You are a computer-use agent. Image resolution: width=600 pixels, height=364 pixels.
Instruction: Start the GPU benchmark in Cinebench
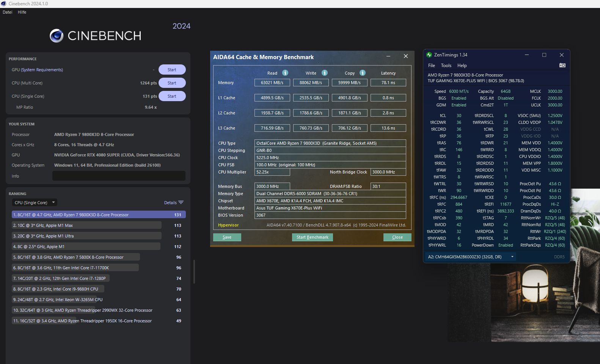tap(172, 70)
